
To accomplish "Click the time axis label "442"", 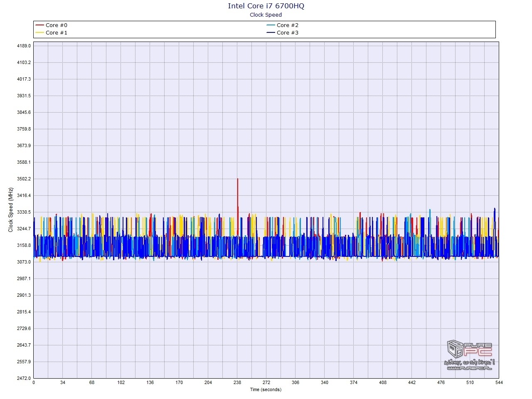I will pyautogui.click(x=412, y=383).
